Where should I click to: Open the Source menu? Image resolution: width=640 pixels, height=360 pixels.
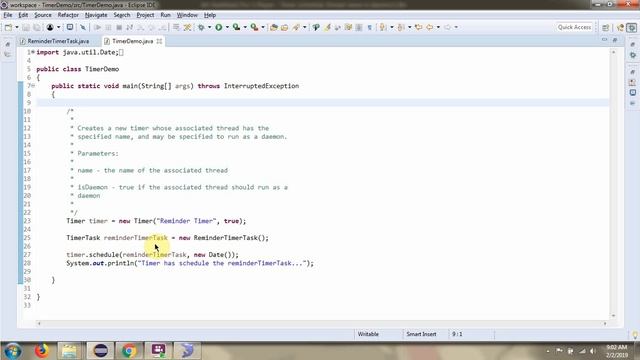pyautogui.click(x=43, y=15)
